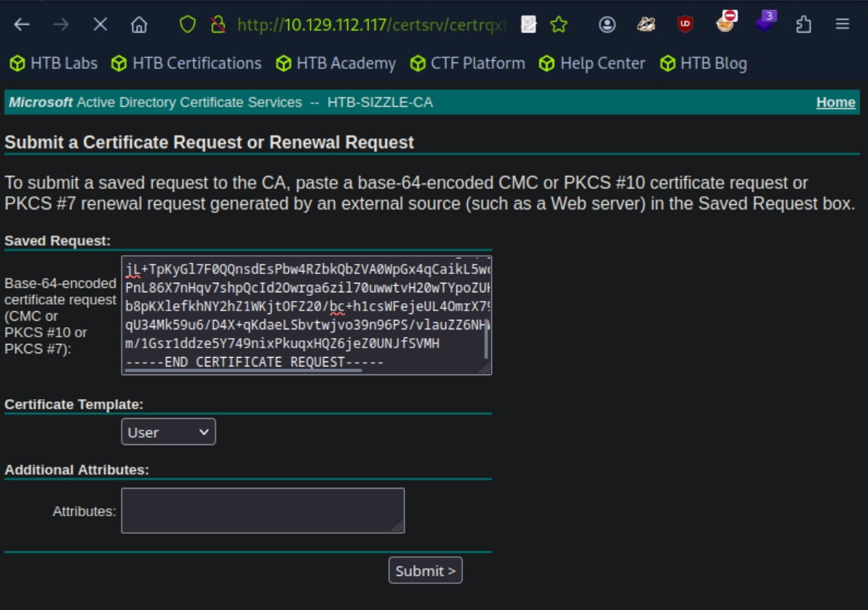Open the HTB Blog bookmark

[x=704, y=63]
